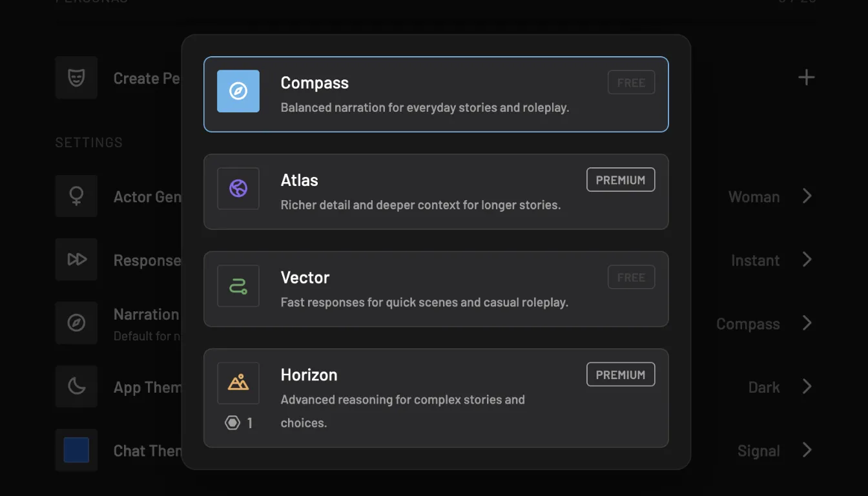Screen dimensions: 868x496
Task: Click the blue Compass icon in the dialog
Action: click(238, 91)
